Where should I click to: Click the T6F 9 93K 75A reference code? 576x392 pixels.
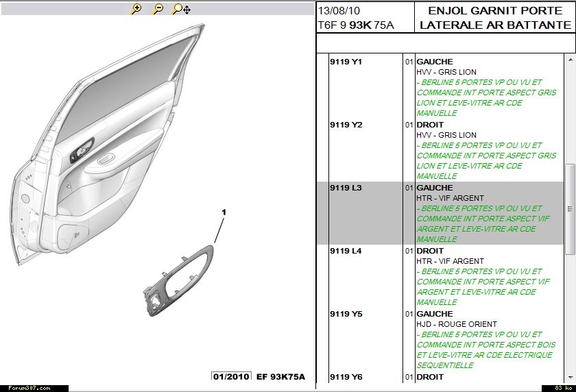tap(355, 25)
